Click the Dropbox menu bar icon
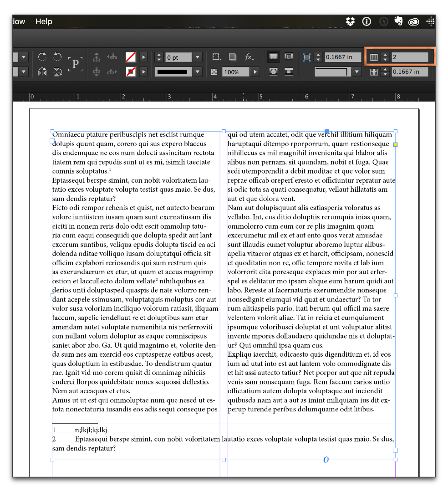The width and height of the screenshot is (448, 492). 350,21
